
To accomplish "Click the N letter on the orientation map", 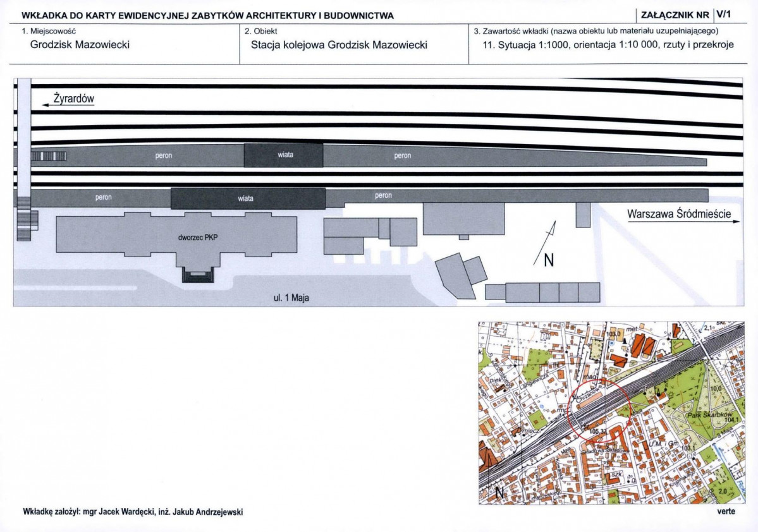I will pos(499,492).
